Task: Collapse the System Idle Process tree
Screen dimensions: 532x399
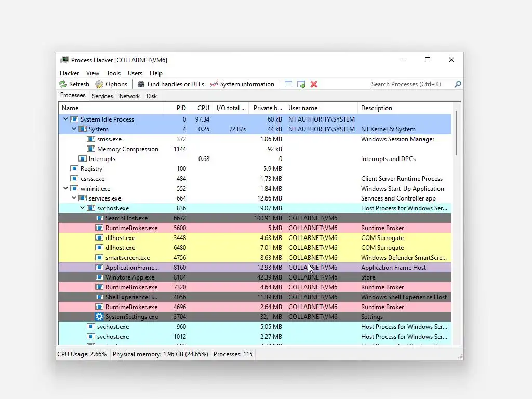Action: (66, 119)
